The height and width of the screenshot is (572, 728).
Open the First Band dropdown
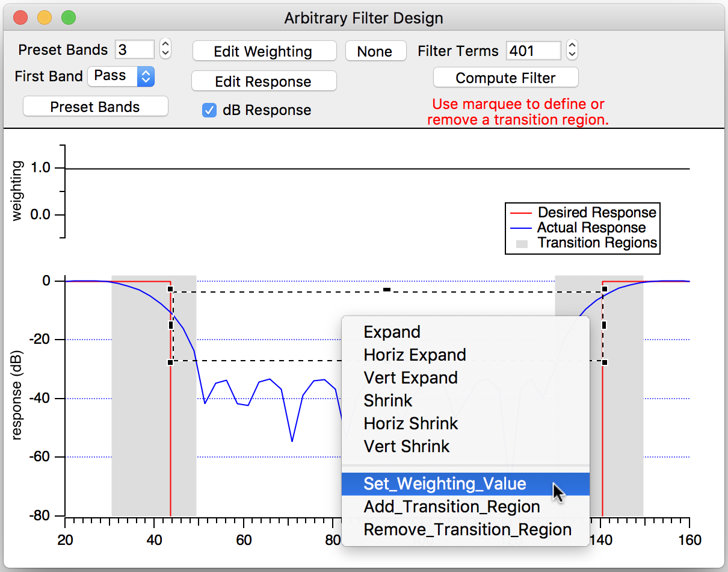[x=122, y=76]
